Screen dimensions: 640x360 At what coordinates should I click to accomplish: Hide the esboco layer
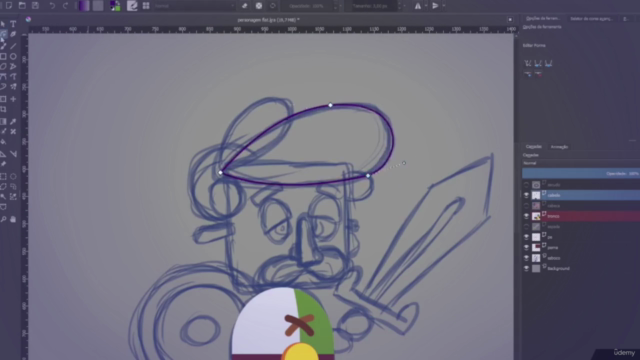tap(526, 258)
